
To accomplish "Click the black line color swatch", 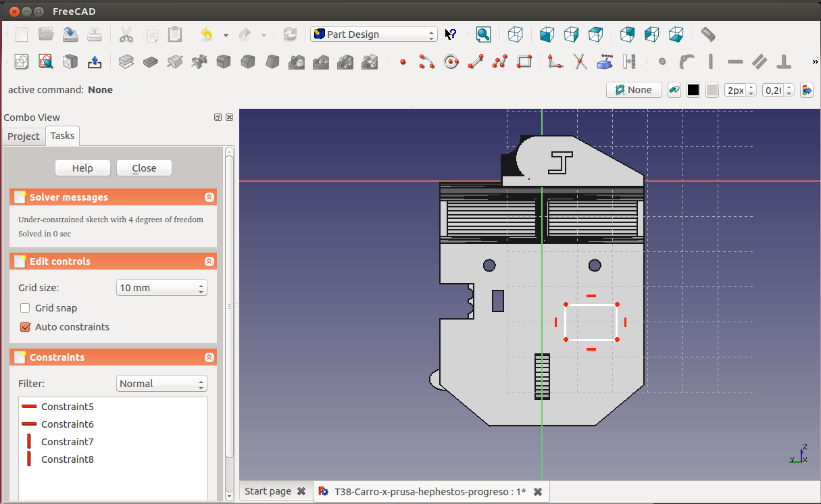I will pyautogui.click(x=693, y=90).
